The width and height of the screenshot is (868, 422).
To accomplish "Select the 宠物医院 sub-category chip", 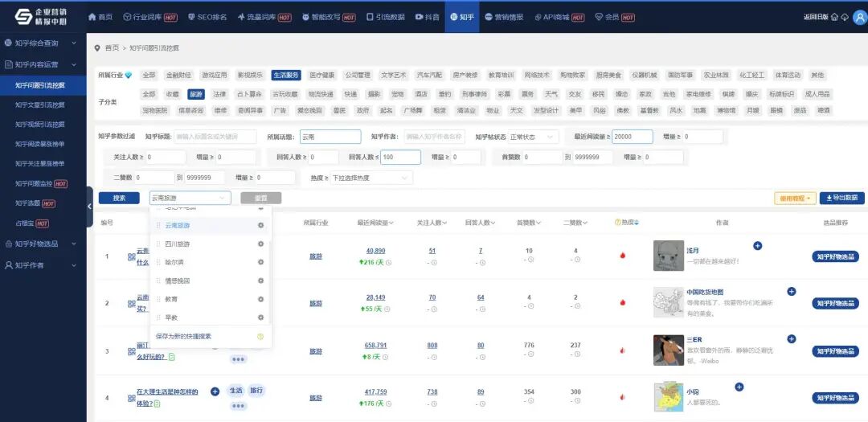I will pyautogui.click(x=155, y=111).
